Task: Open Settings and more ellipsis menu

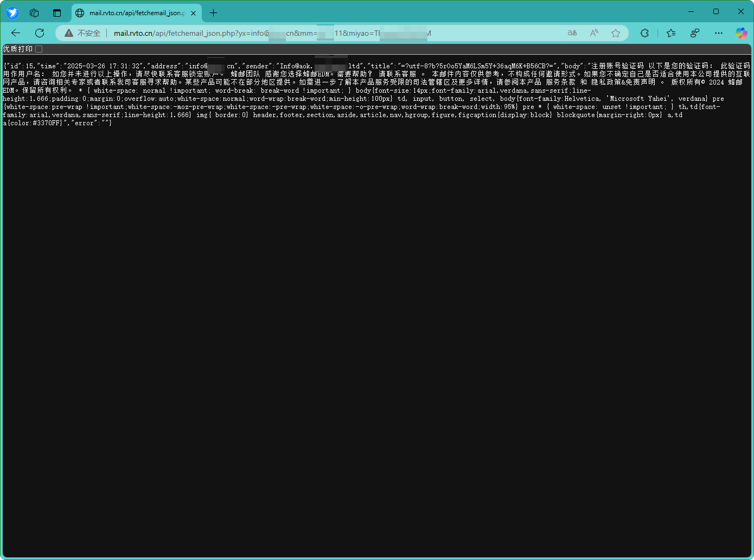Action: coord(719,33)
